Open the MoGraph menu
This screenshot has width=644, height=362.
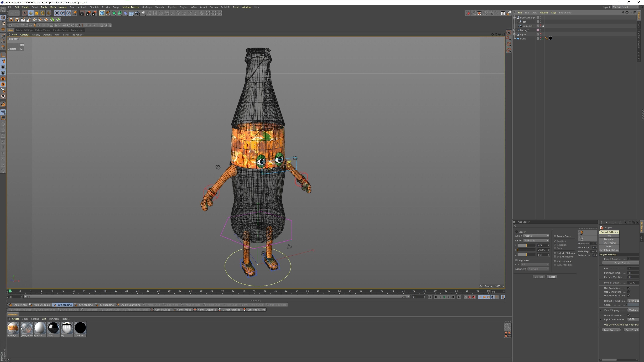coord(147,7)
